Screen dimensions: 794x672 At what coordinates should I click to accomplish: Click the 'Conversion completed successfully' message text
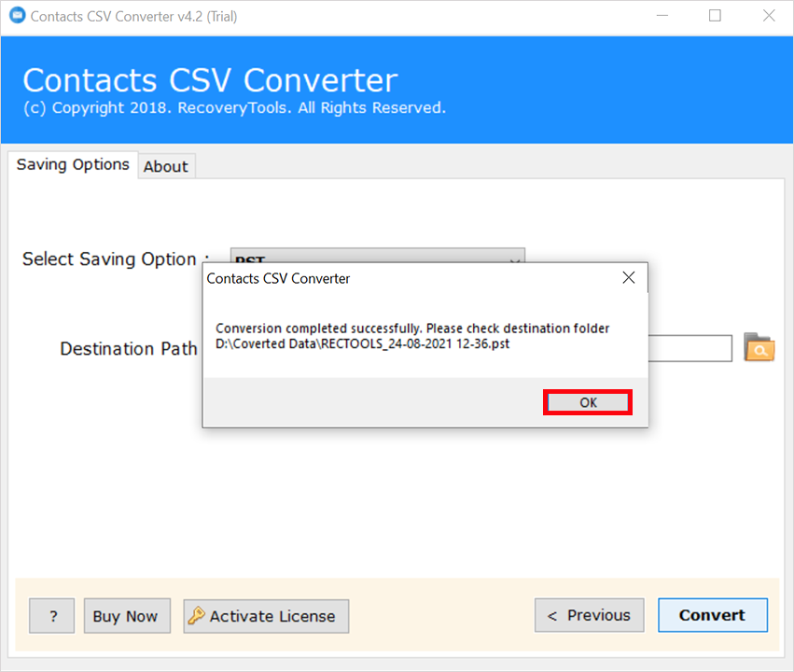click(x=412, y=329)
